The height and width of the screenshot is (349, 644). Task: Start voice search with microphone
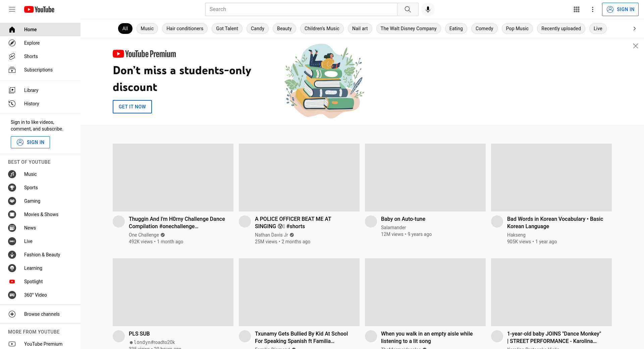pyautogui.click(x=428, y=9)
